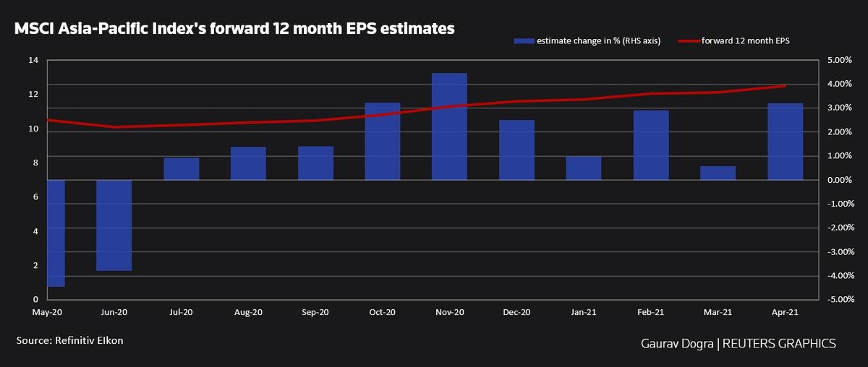Select the 'forward 12 month EPS' legend label
The image size is (868, 367).
point(745,41)
